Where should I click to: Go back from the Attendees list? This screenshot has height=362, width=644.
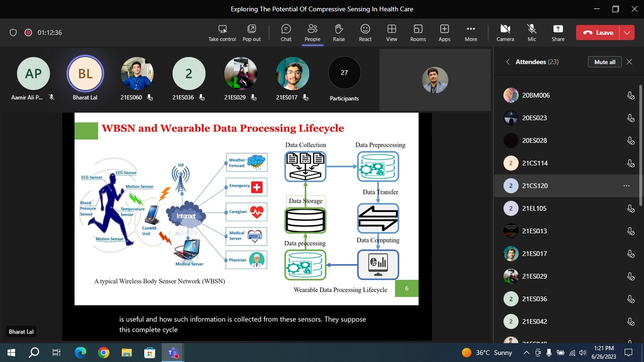pyautogui.click(x=508, y=62)
